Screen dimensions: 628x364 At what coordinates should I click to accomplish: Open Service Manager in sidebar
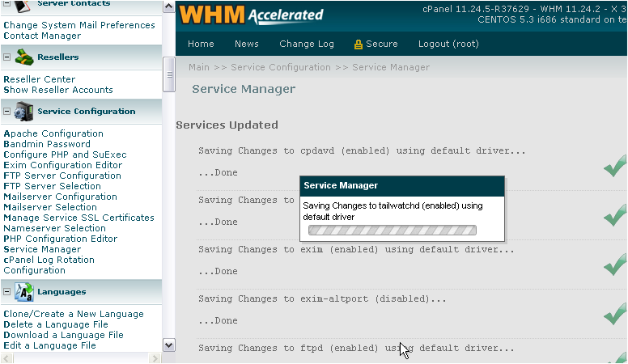click(x=42, y=249)
